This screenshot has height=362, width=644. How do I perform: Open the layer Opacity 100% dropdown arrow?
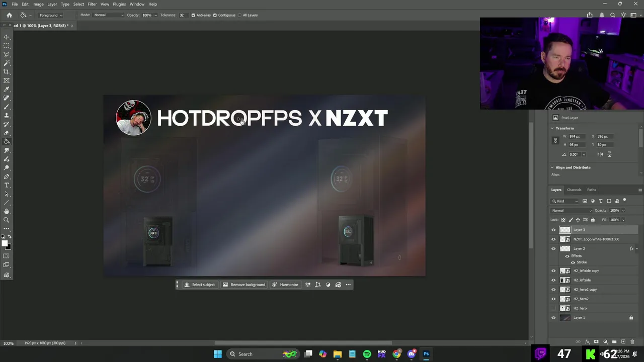point(623,211)
